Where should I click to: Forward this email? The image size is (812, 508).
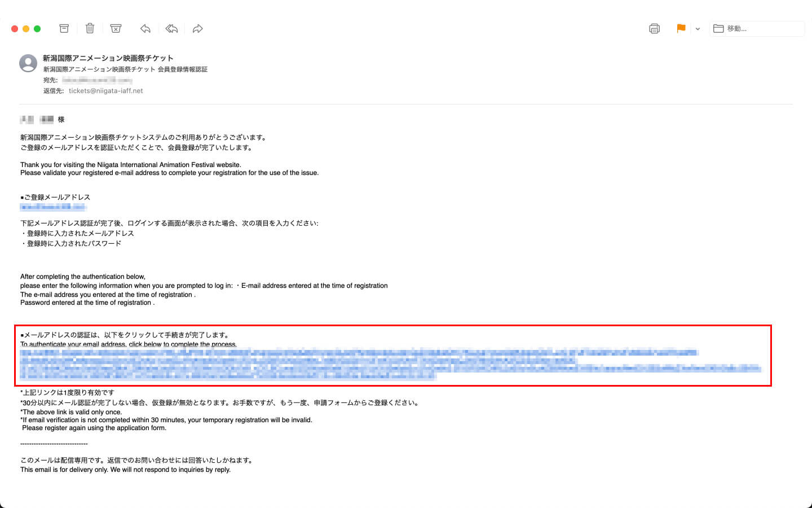pyautogui.click(x=197, y=29)
